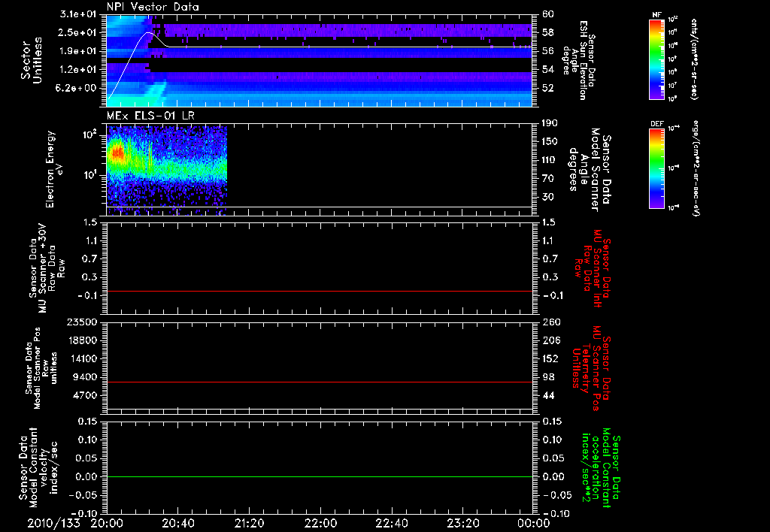
Task: Click the '70' scanner angle tick
Action: tap(548, 179)
